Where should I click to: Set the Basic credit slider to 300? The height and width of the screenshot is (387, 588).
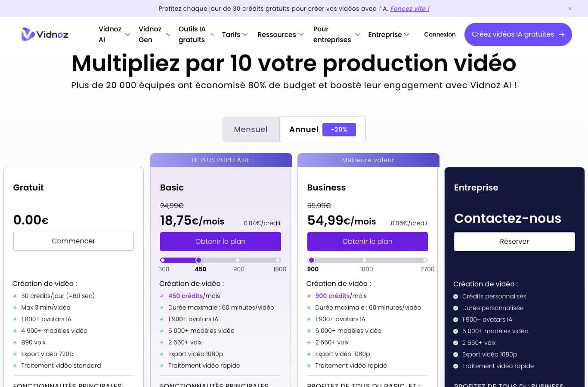click(163, 260)
